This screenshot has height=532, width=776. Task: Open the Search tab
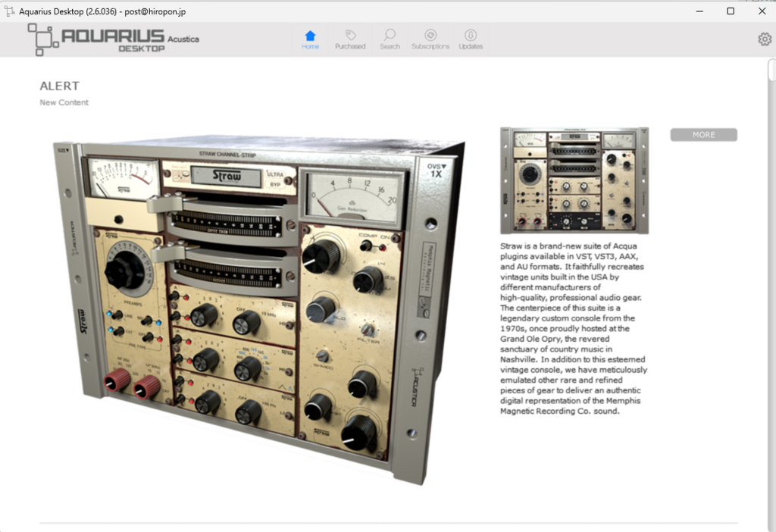tap(390, 39)
